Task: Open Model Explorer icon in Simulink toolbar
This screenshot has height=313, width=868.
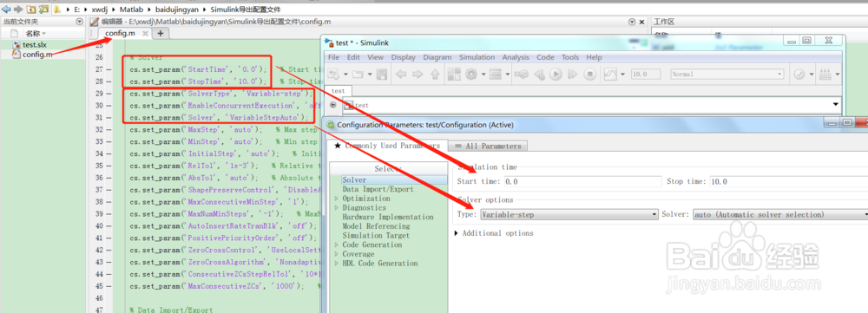Action: 496,74
